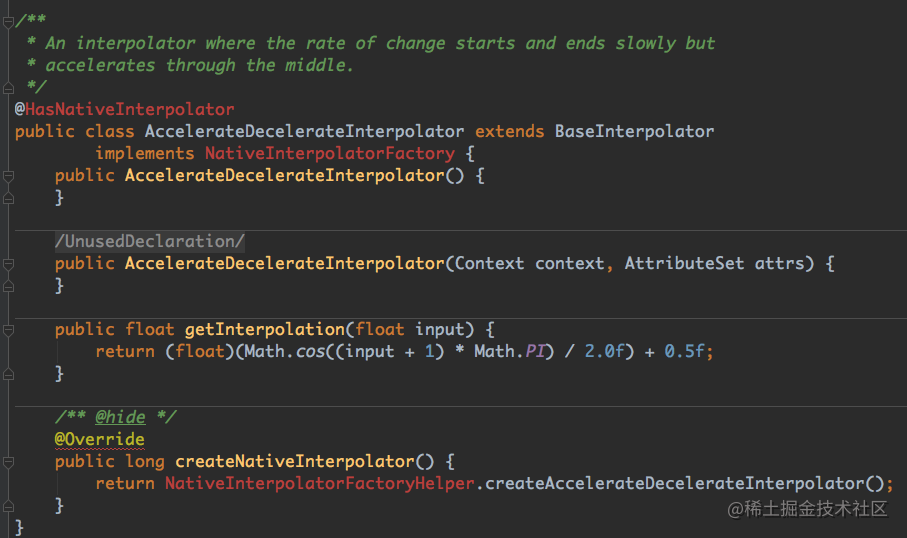The height and width of the screenshot is (538, 907).
Task: Collapse the class Javadoc comment fold marker
Action: 8,23
